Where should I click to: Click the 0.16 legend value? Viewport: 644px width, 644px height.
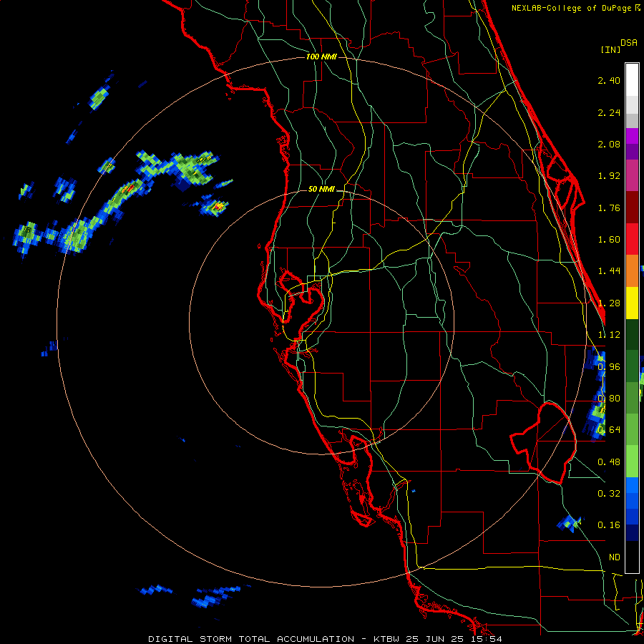point(609,525)
